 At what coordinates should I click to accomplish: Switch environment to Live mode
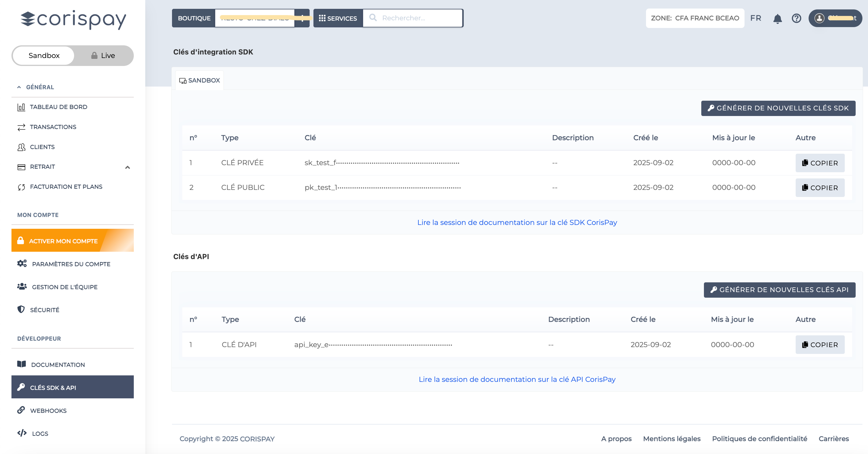[104, 55]
